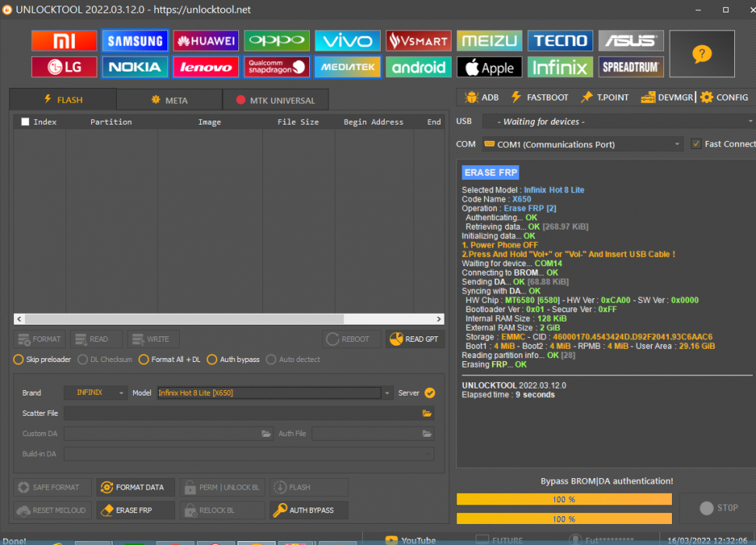Click the READ button

point(97,339)
